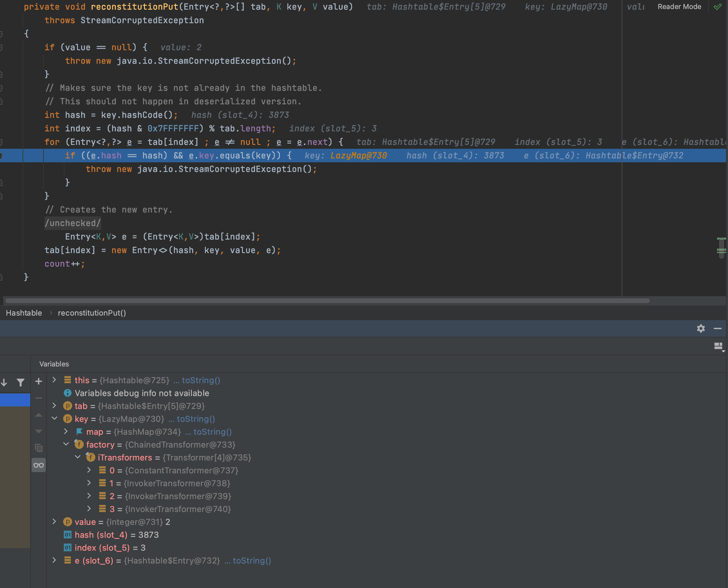Expand the map HashMap@734 node
The image size is (728, 588).
[x=66, y=431]
